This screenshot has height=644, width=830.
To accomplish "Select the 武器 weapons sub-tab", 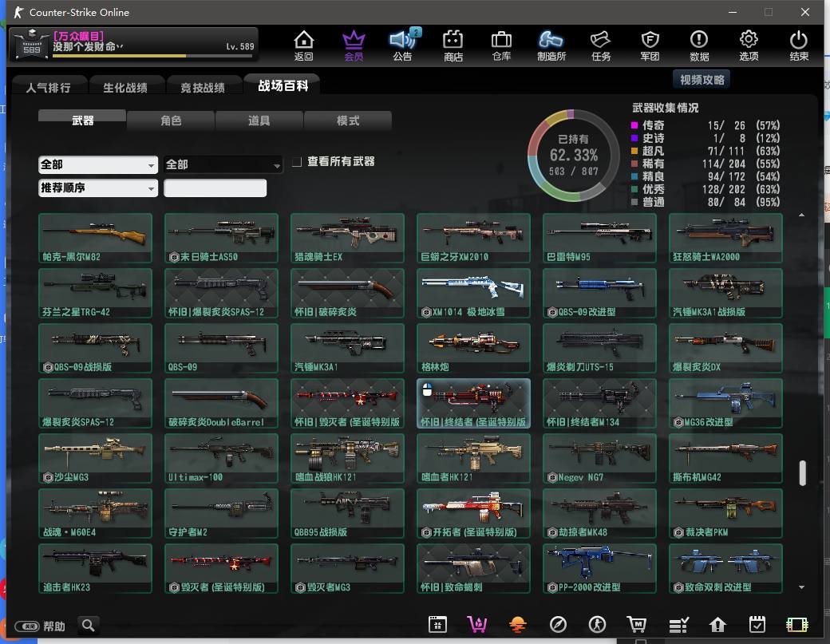I will (x=82, y=121).
